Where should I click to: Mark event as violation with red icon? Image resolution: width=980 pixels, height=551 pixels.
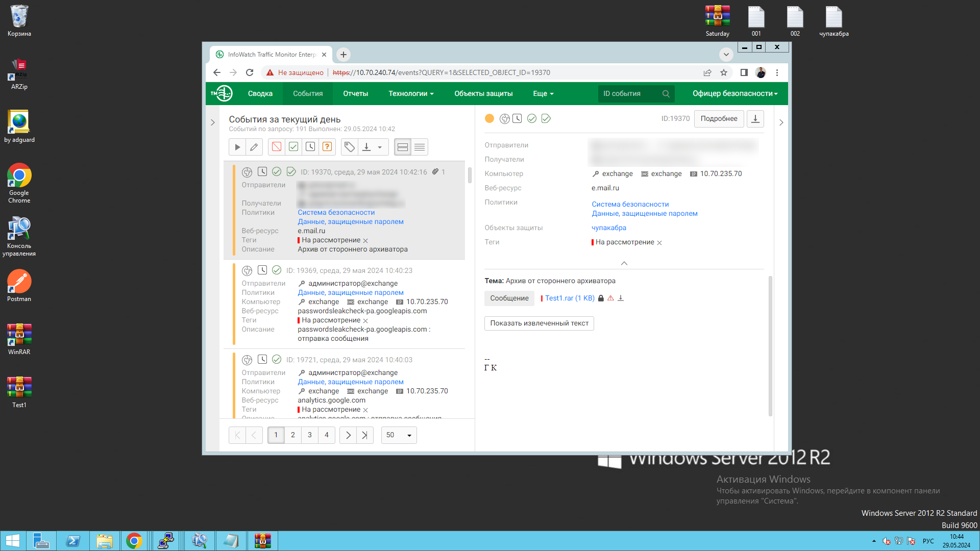(x=277, y=147)
